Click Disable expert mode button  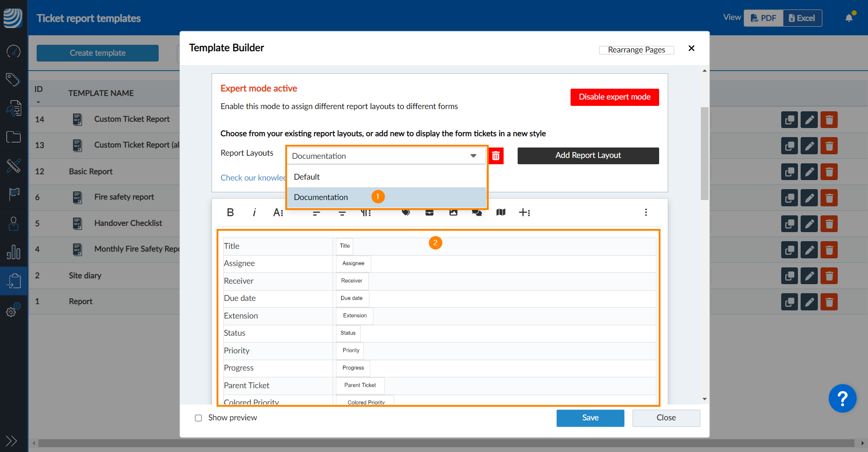point(614,97)
